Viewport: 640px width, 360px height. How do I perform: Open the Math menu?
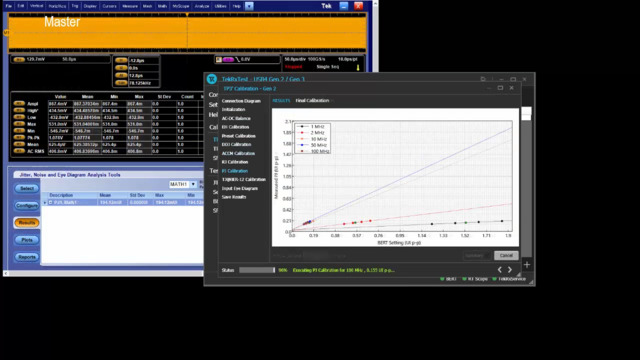162,6
